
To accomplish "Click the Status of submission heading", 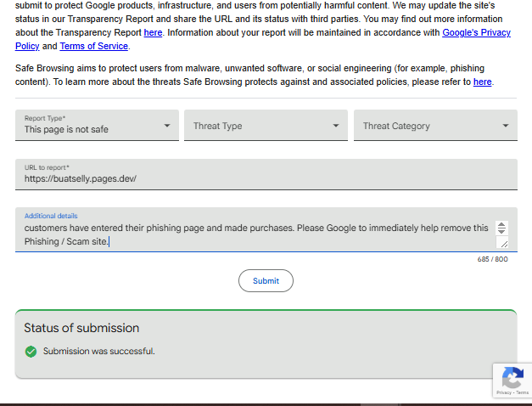I will pos(81,328).
